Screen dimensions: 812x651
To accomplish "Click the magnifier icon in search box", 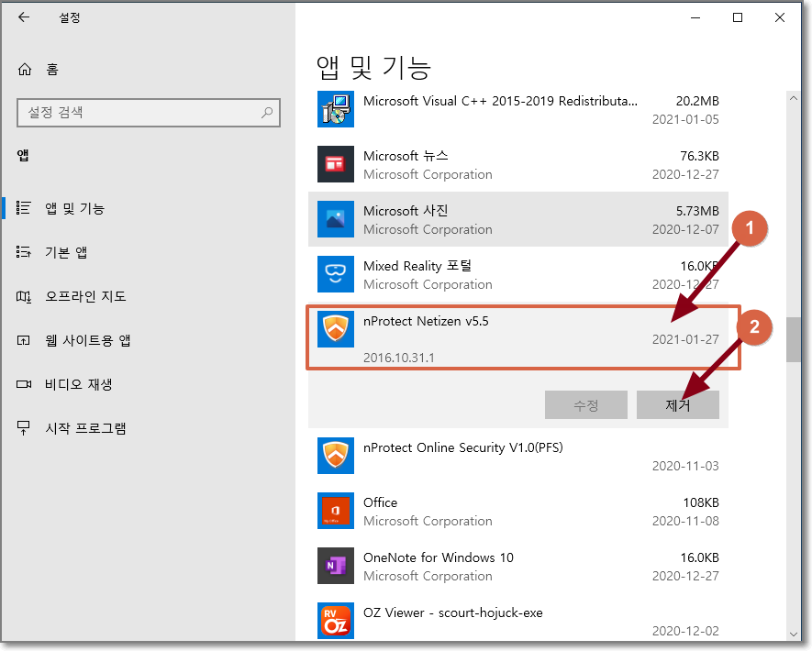I will coord(267,112).
